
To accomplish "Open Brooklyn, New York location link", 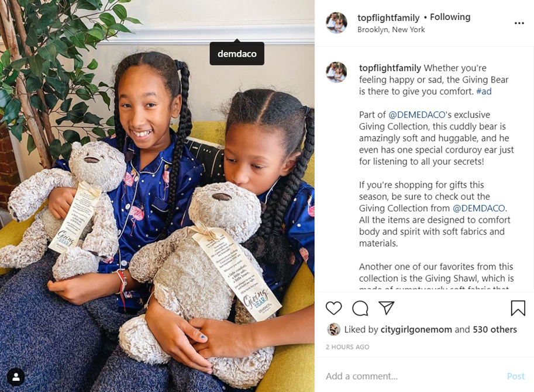I will 391,30.
